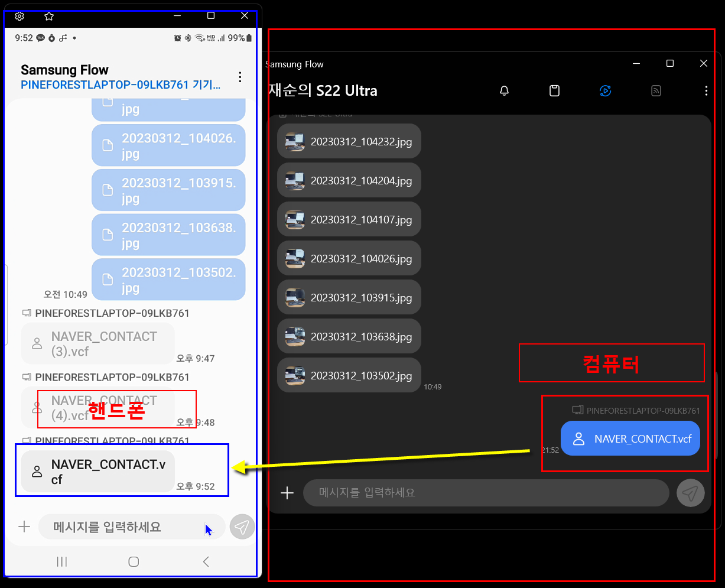Open 20230312_104107.jpg in computer window
Screen dimensions: 725x588
[349, 219]
